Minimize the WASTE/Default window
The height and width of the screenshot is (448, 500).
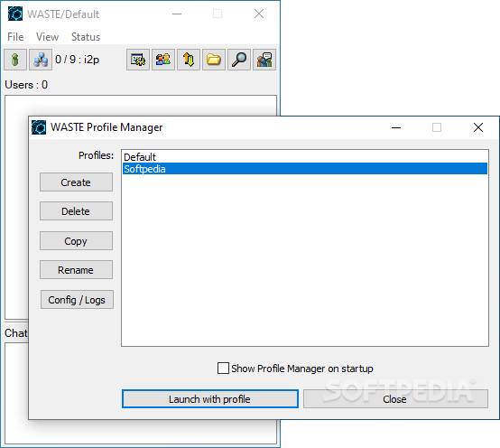click(x=177, y=14)
